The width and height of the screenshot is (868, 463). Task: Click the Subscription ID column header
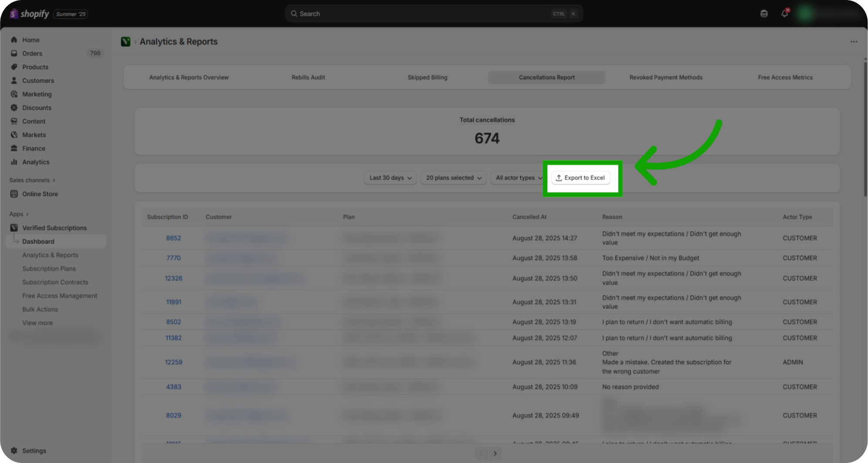167,217
